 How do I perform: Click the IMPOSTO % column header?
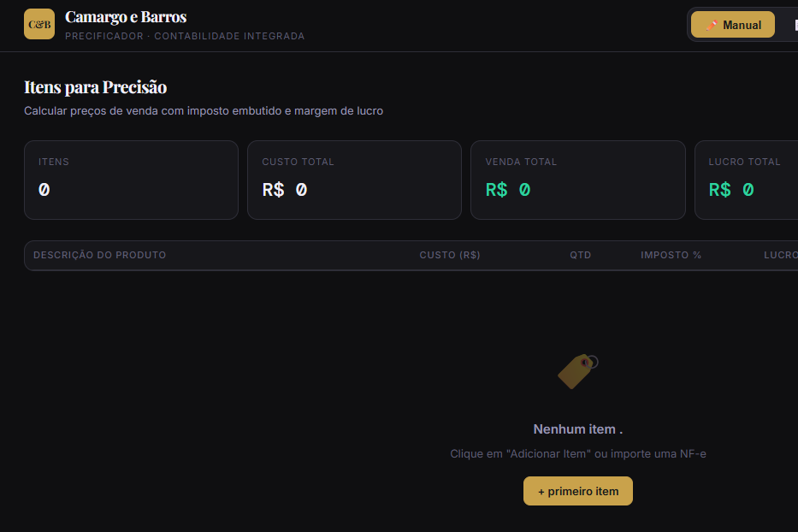pos(671,255)
